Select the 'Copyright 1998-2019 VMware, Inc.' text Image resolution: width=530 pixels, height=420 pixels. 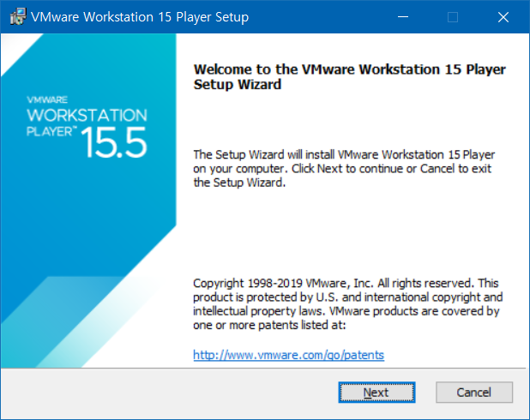click(283, 283)
